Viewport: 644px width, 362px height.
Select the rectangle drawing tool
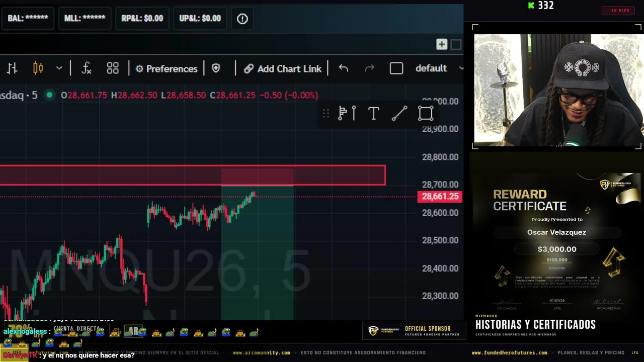click(x=426, y=114)
